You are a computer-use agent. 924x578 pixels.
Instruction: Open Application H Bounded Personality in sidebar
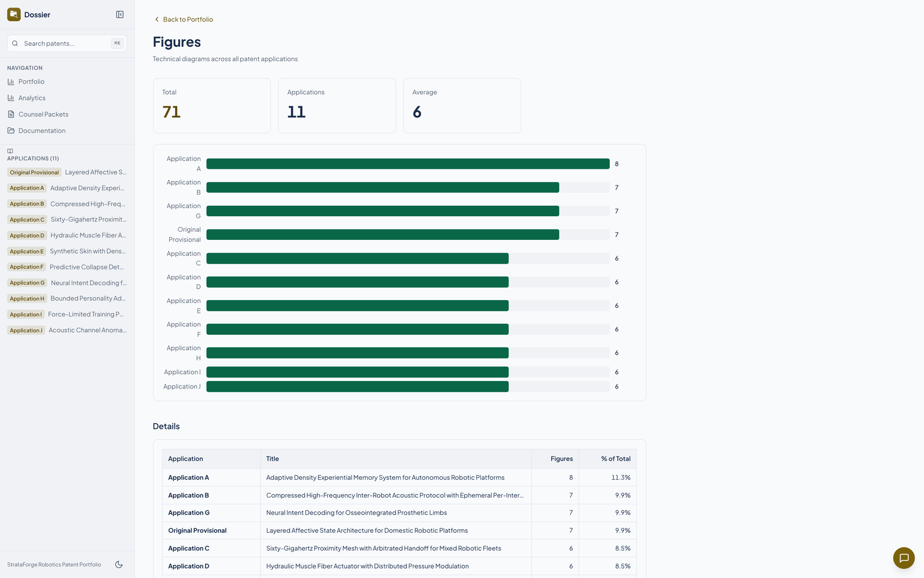67,298
